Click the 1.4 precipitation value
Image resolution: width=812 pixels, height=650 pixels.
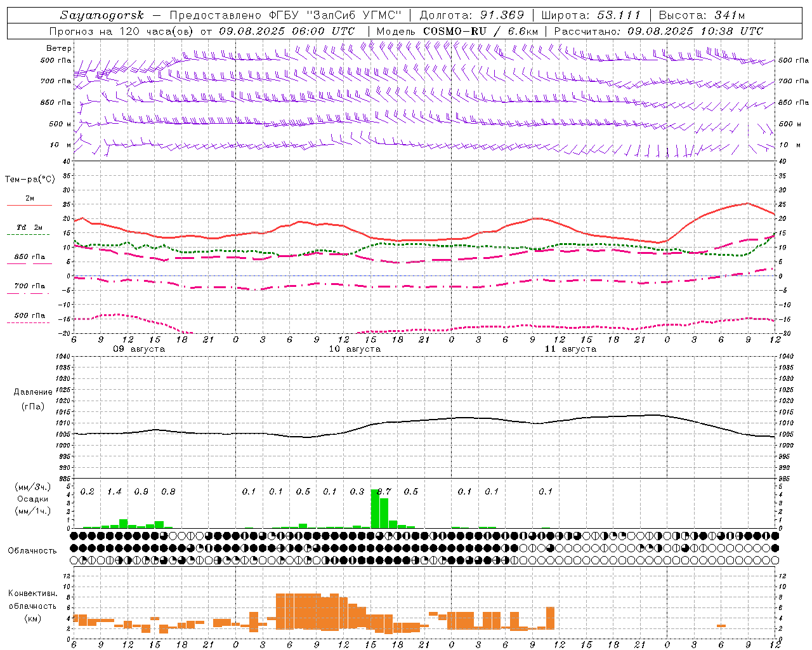(x=114, y=492)
